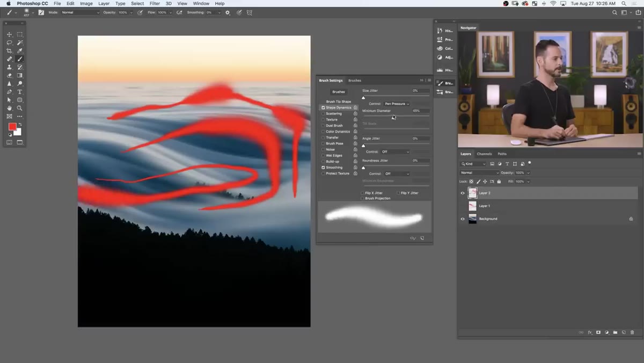The image size is (644, 363).
Task: Select the History Brush tool
Action: (20, 67)
